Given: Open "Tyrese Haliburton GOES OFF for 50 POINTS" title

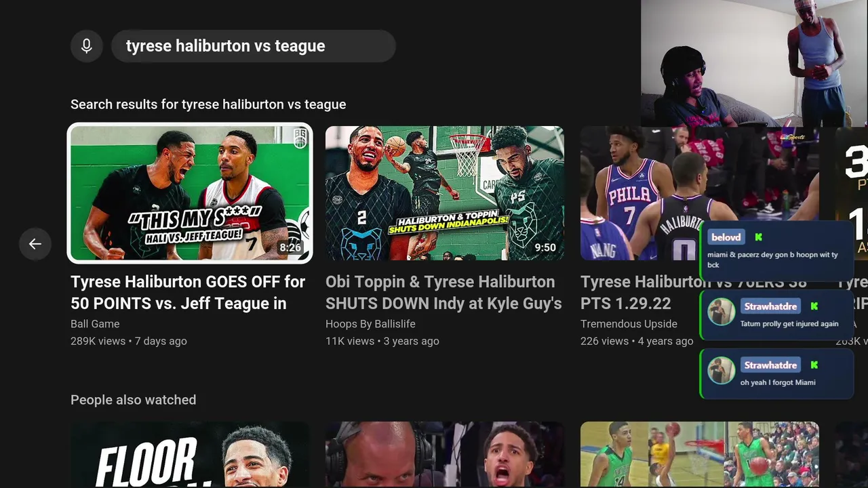Looking at the screenshot, I should (x=188, y=292).
